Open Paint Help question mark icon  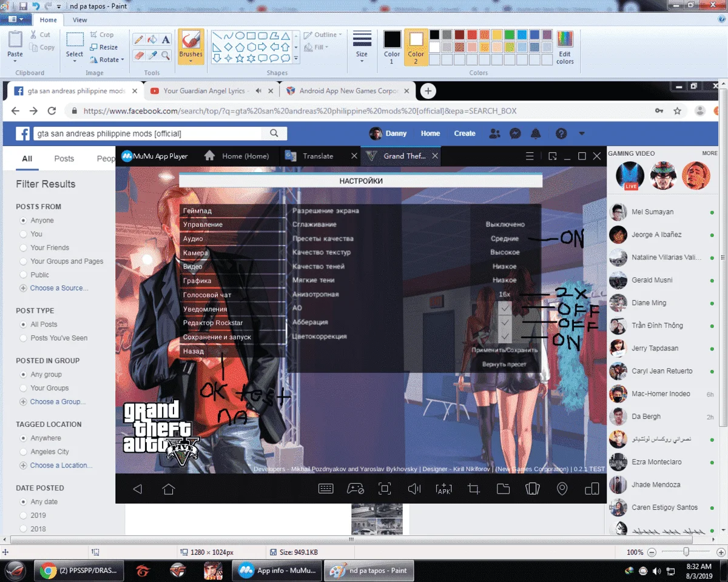pos(721,20)
